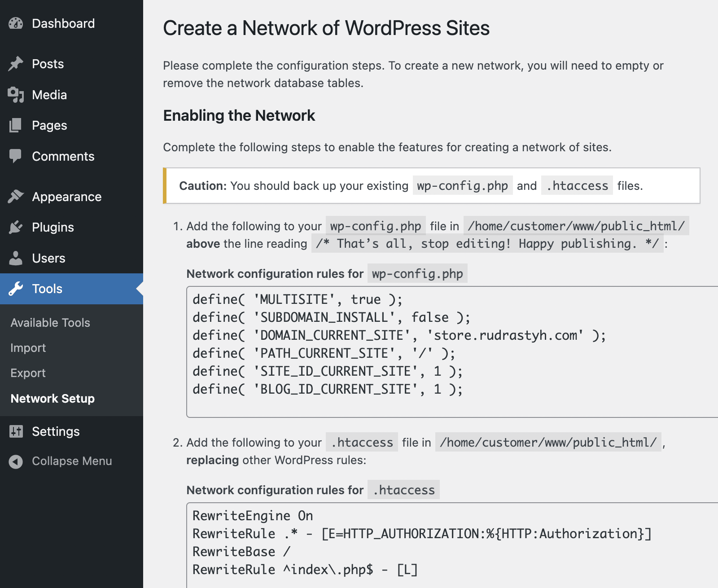Open the Import submenu link

click(28, 348)
